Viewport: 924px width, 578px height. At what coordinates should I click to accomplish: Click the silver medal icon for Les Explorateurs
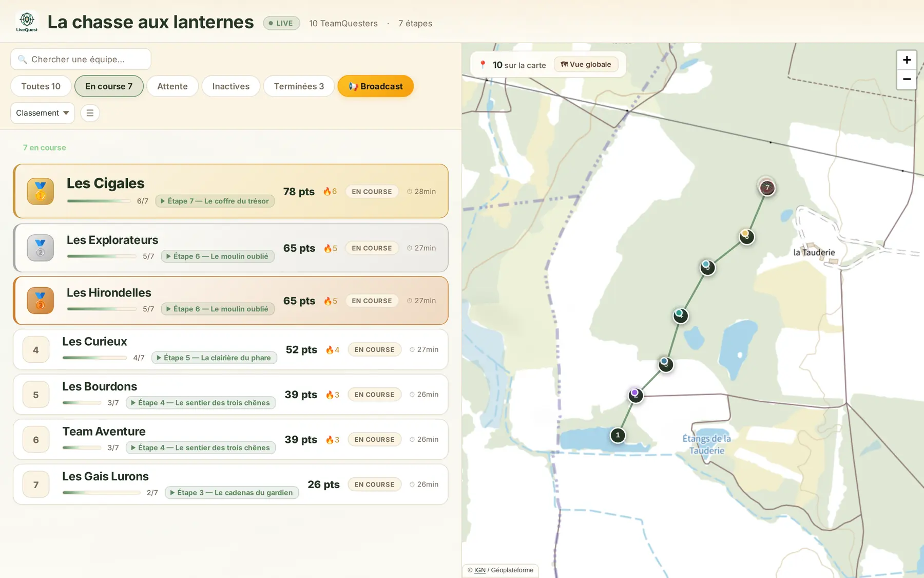tap(41, 248)
